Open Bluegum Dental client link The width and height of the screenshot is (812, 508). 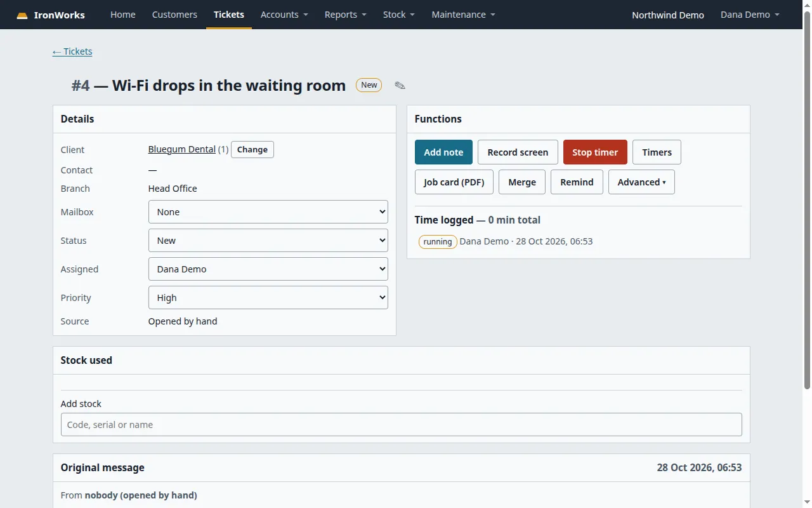(x=182, y=149)
